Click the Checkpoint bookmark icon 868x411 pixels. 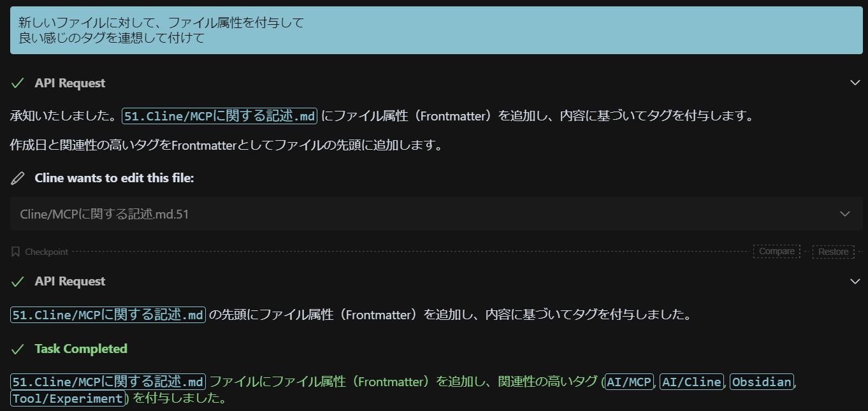coord(16,252)
